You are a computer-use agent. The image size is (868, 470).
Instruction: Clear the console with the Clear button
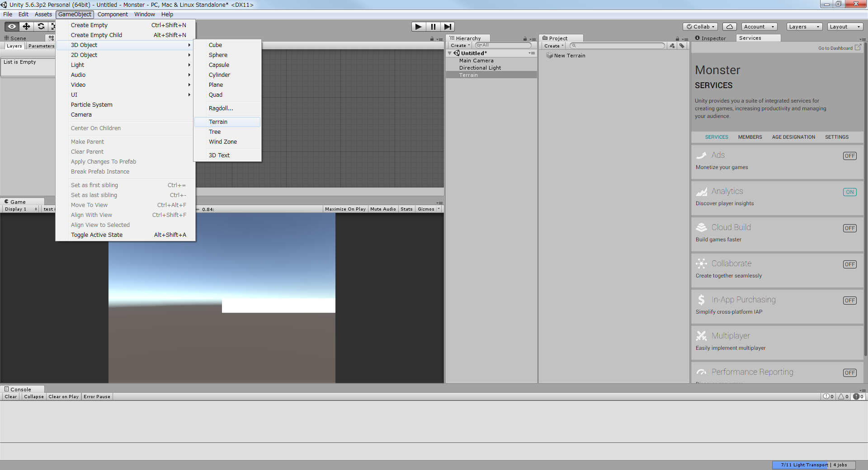point(11,396)
